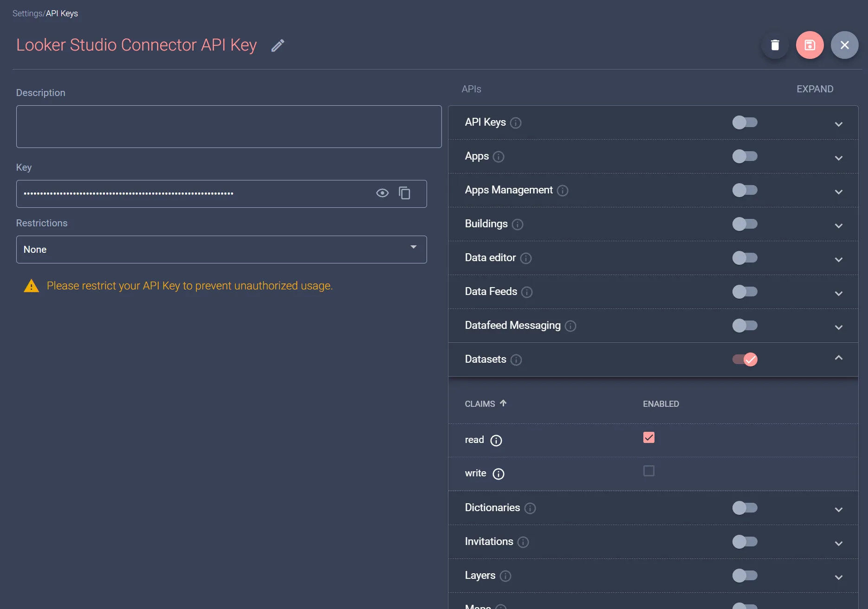Click EXPAND to expand all APIs
Screen dimensions: 868x609
(815, 89)
